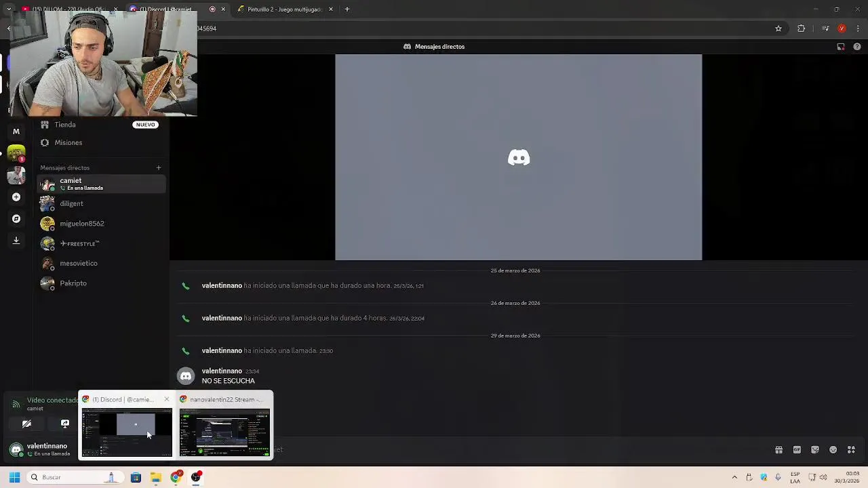Open Microsoft Store from the taskbar

coord(136,477)
